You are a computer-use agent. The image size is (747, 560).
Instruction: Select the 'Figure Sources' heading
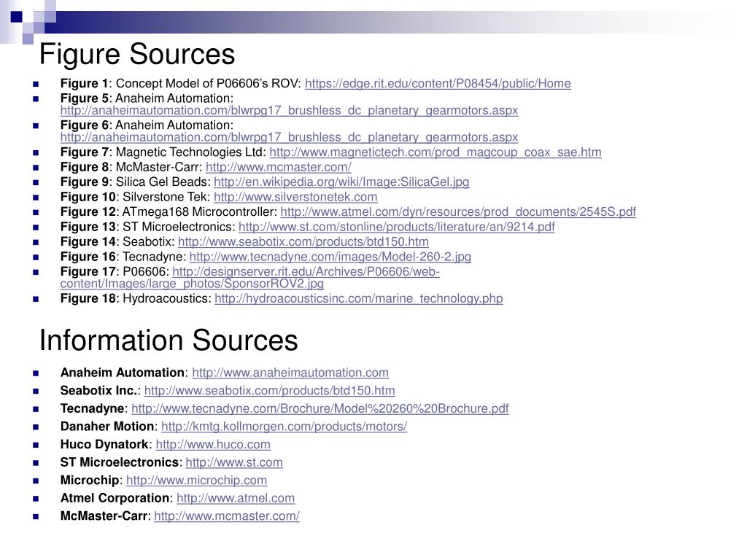[137, 54]
